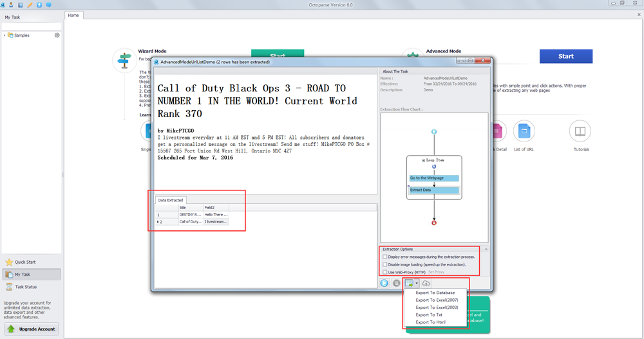Collapse the Loop Item node
The height and width of the screenshot is (339, 644).
click(x=422, y=159)
